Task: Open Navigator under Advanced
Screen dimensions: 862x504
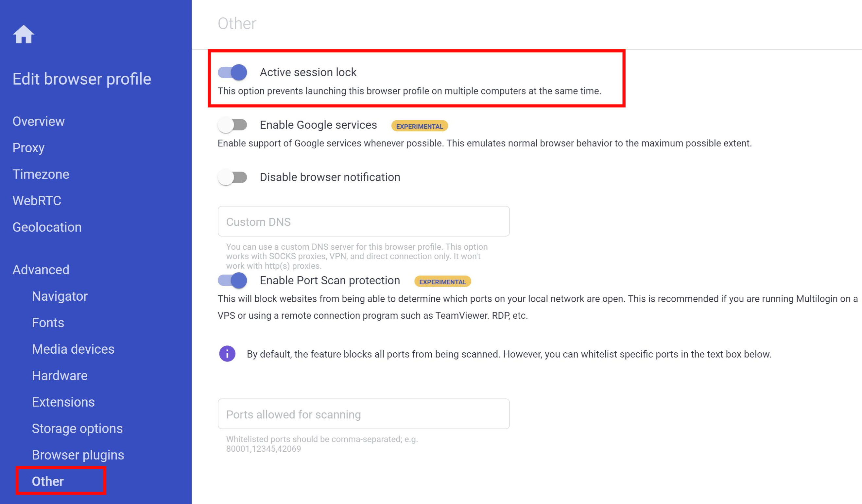Action: (x=60, y=296)
